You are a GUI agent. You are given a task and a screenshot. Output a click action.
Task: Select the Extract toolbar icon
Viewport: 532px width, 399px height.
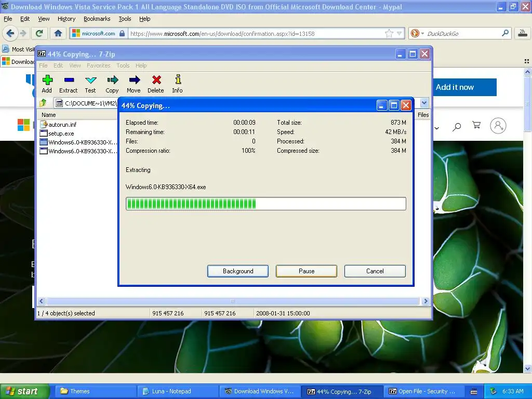click(x=69, y=84)
